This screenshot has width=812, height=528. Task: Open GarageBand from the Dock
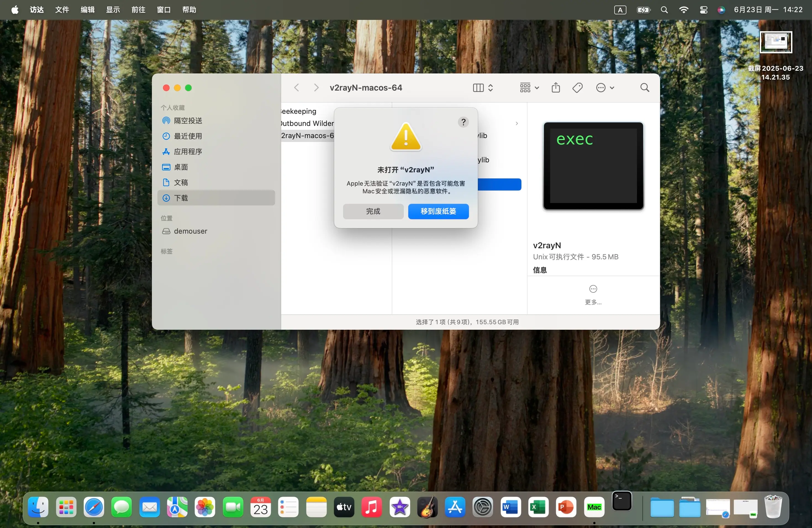tap(428, 507)
